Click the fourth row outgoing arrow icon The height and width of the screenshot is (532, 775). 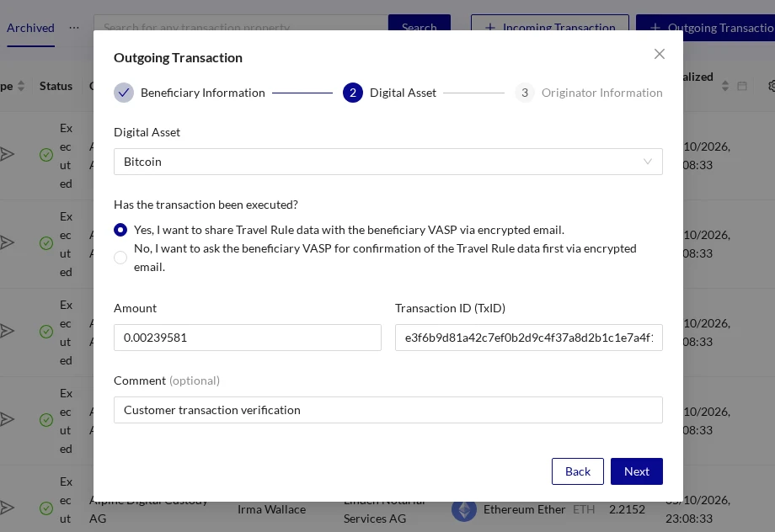7,419
